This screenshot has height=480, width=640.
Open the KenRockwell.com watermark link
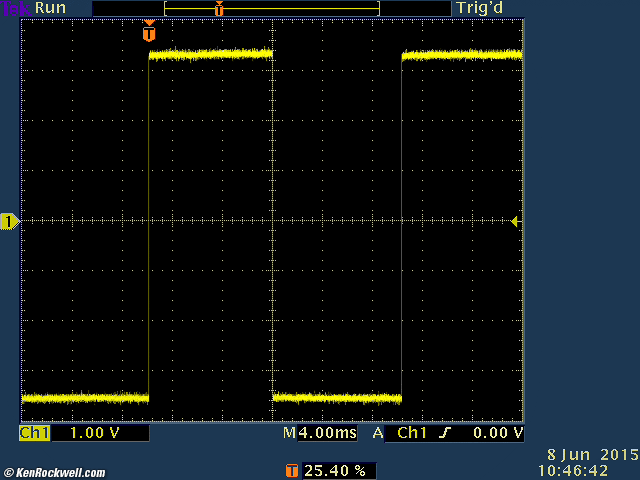(x=54, y=473)
